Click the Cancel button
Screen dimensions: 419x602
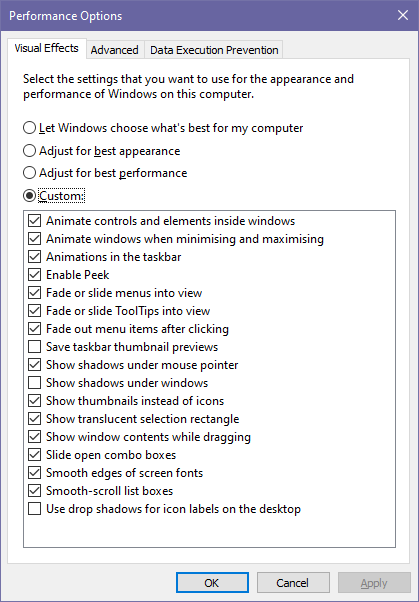(293, 583)
